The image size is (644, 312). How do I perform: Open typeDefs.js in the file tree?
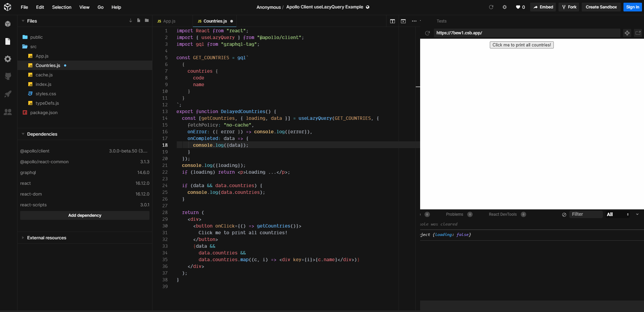tap(85, 103)
